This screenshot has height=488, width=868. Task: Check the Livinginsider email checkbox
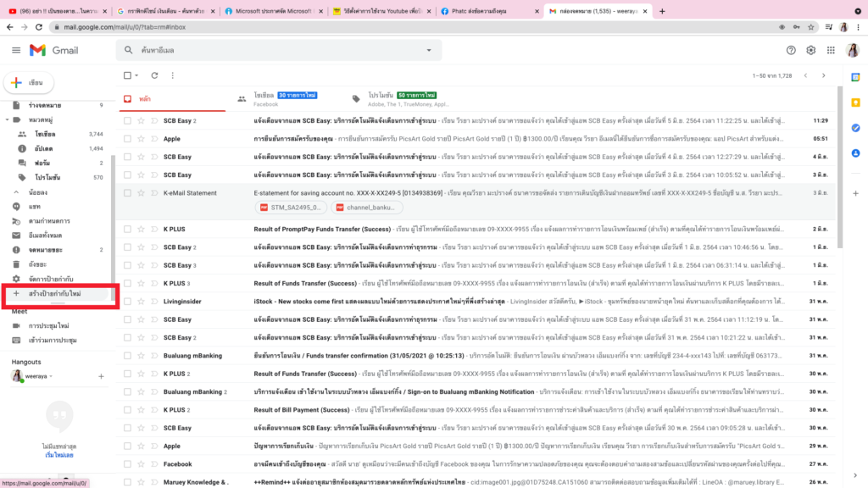pyautogui.click(x=127, y=302)
